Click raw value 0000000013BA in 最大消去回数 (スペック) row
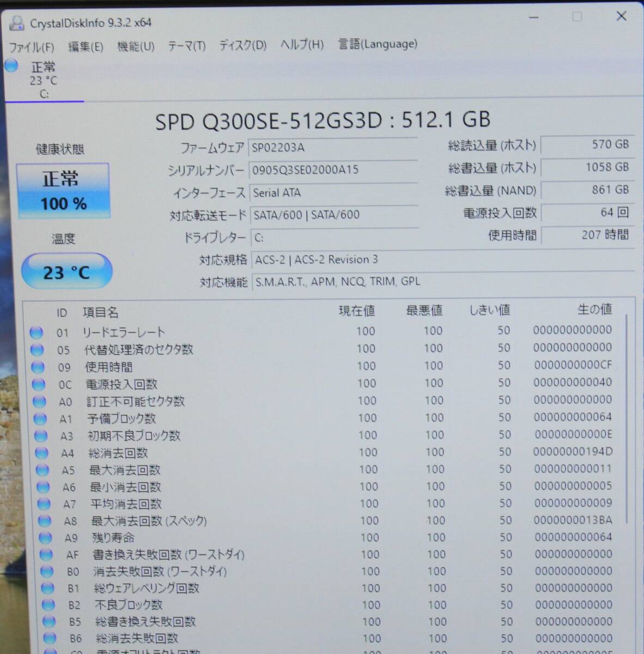This screenshot has height=654, width=644. point(573,520)
